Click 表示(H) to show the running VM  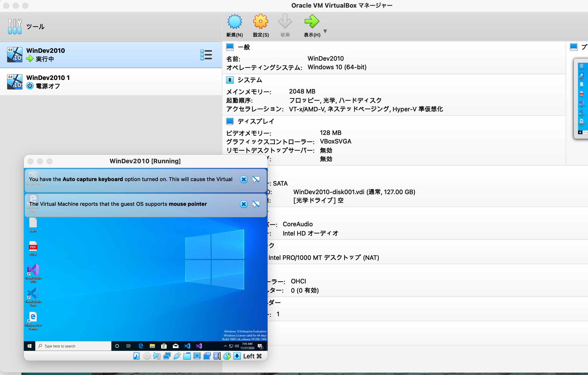pos(312,26)
